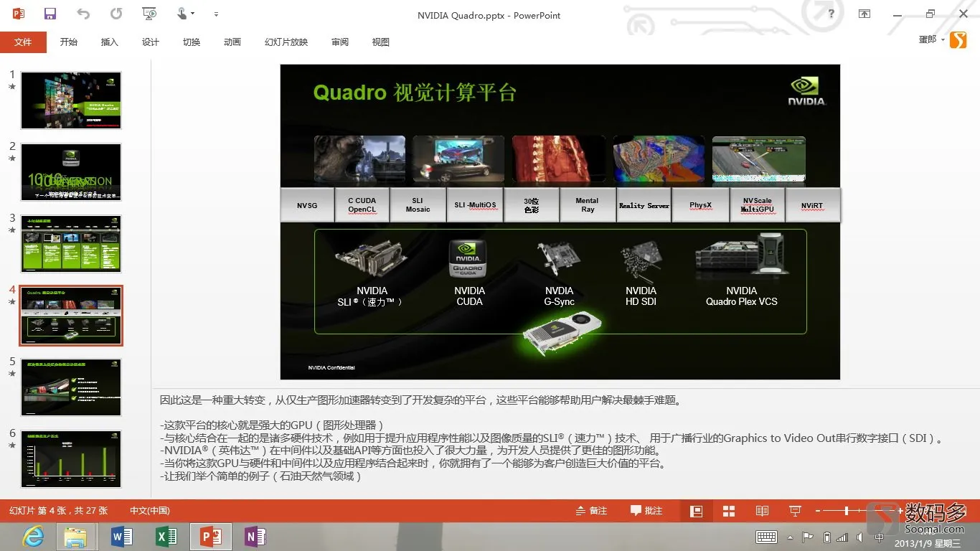Viewport: 980px width, 551px height.
Task: Open the 审阅 tab
Action: 340,42
